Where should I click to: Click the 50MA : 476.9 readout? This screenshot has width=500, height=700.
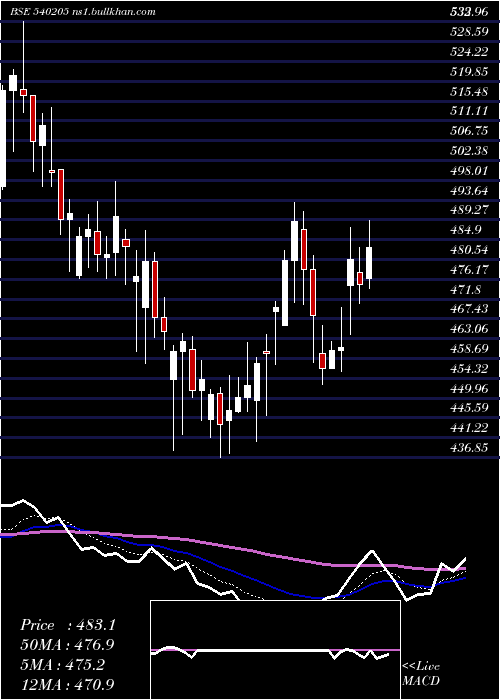67,645
